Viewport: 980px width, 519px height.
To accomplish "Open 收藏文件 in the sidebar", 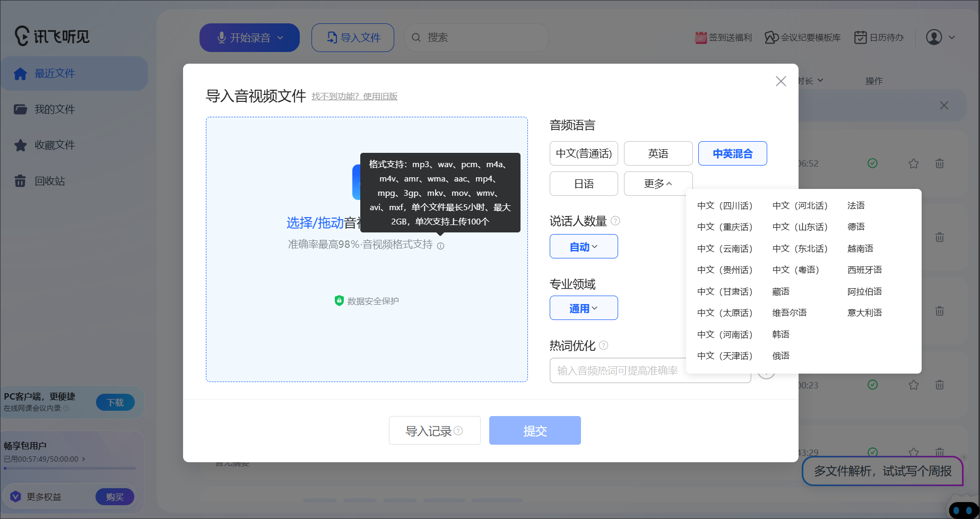I will click(74, 145).
